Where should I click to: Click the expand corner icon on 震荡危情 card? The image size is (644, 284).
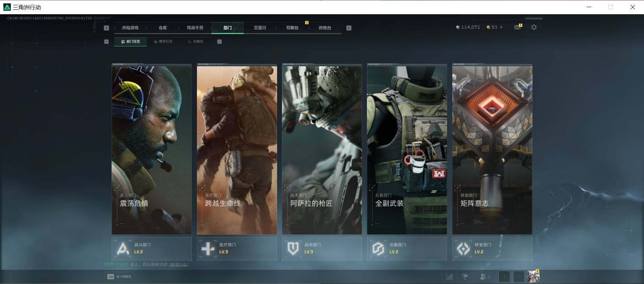117,187
